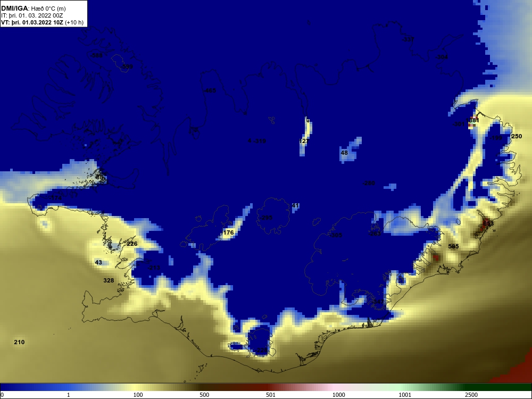Image resolution: width=532 pixels, height=399 pixels.
Task: Click the legend label 1
Action: click(x=69, y=395)
